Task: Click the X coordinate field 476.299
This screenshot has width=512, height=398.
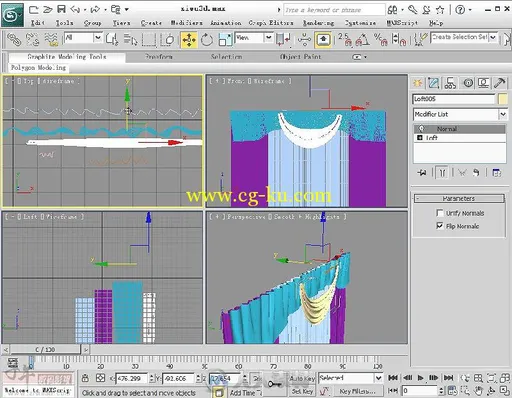Action: pos(131,378)
